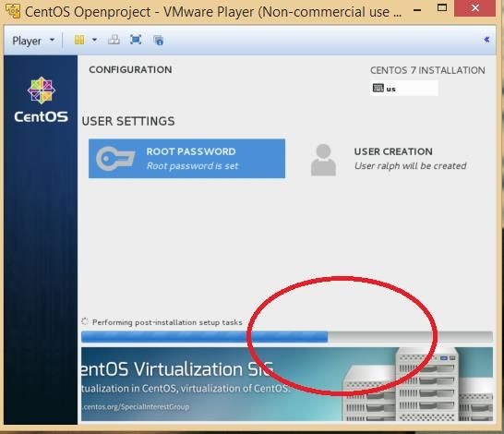Click the spinner beside post-installation text

(x=85, y=321)
